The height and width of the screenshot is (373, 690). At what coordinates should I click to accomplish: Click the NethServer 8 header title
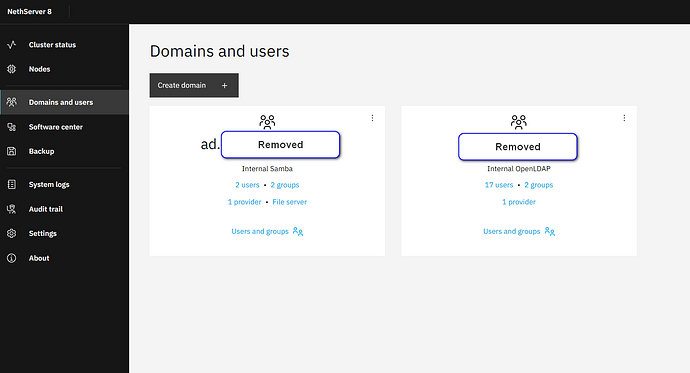(x=29, y=11)
